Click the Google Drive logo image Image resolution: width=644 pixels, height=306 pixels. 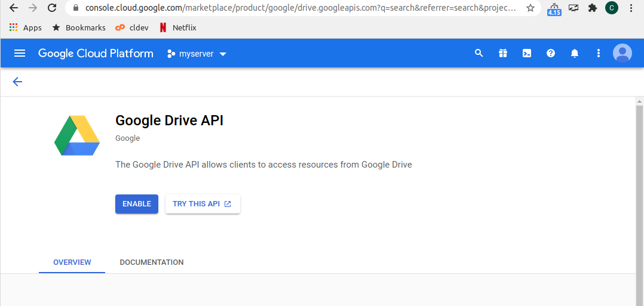click(77, 135)
